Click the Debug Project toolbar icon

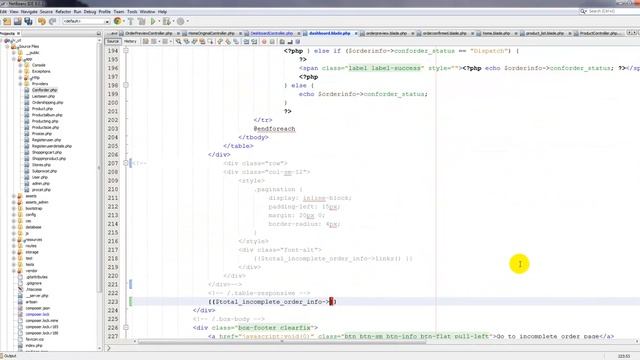167,21
